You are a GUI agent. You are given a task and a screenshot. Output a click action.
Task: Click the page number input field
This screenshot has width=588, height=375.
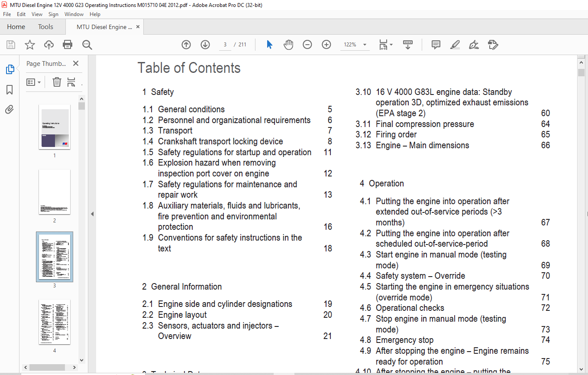tap(225, 45)
